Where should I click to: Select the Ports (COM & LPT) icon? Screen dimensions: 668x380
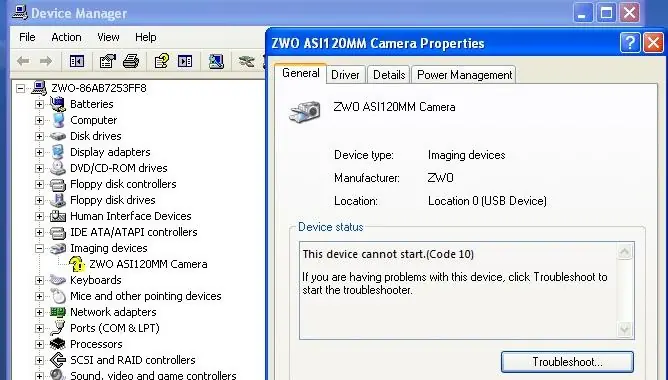[58, 328]
